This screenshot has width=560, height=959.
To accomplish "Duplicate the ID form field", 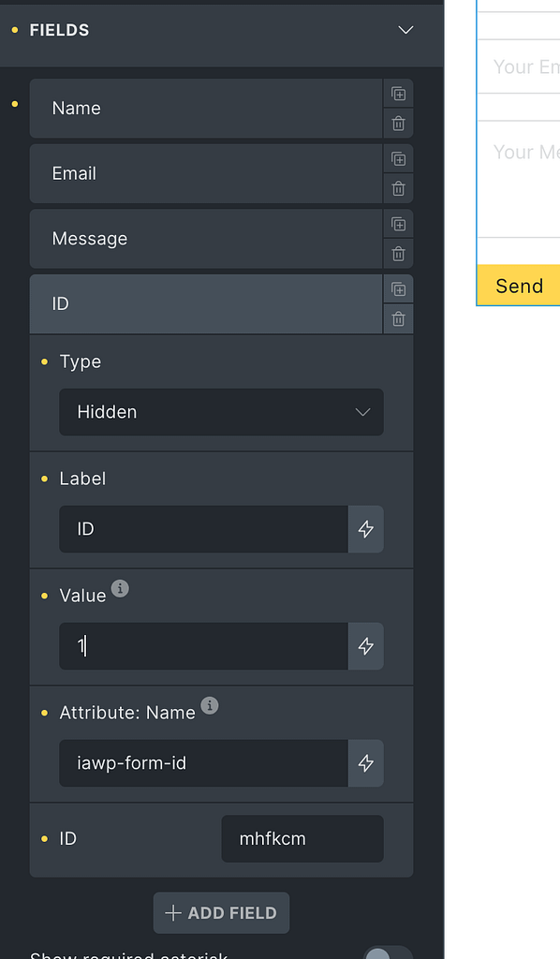I will 398,289.
